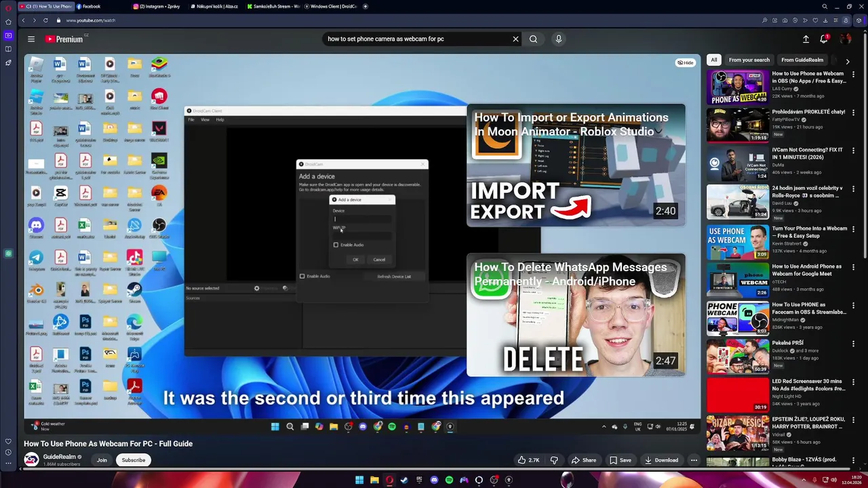This screenshot has width=868, height=488.
Task: Share the video
Action: 583,460
